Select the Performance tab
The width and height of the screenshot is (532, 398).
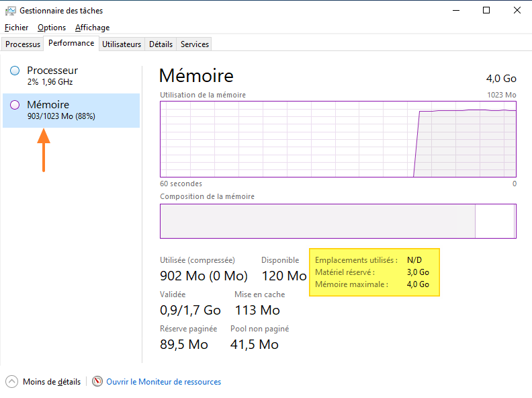(x=71, y=43)
